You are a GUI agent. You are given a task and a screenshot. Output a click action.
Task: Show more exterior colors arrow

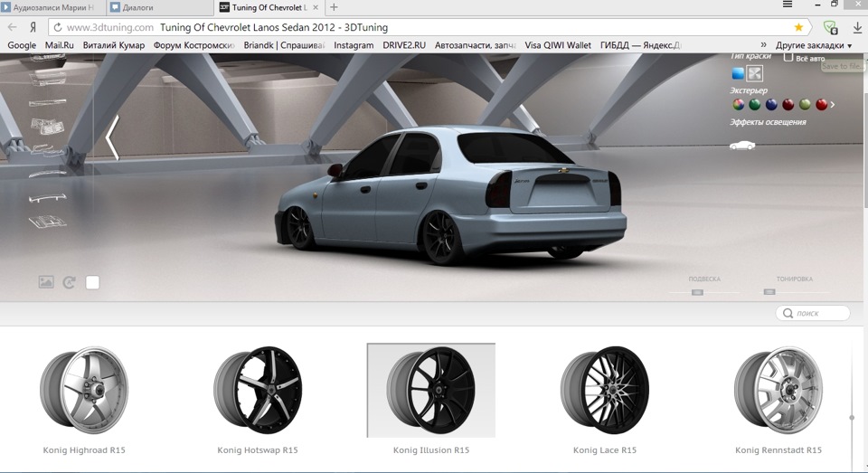pyautogui.click(x=832, y=104)
